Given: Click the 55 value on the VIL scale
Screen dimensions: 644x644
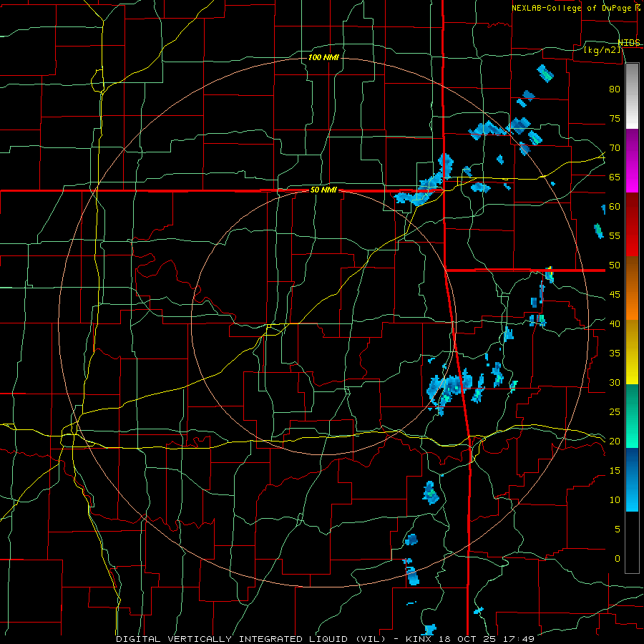Looking at the screenshot, I should pos(615,236).
